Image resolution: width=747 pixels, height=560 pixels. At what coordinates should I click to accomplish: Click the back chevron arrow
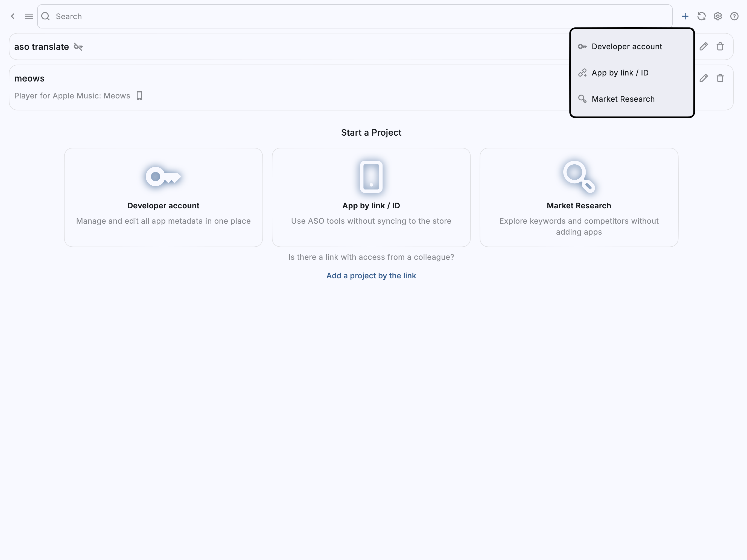[13, 16]
